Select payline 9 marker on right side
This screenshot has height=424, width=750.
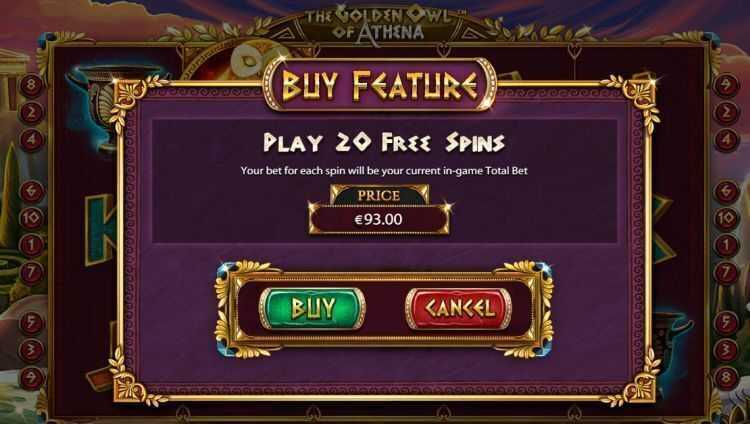pyautogui.click(x=726, y=86)
